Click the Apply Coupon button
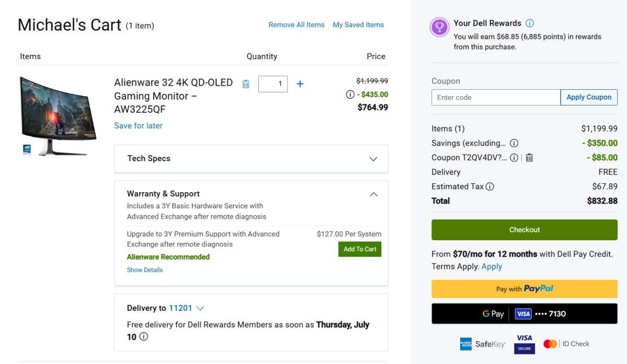The height and width of the screenshot is (364, 627). tap(589, 97)
